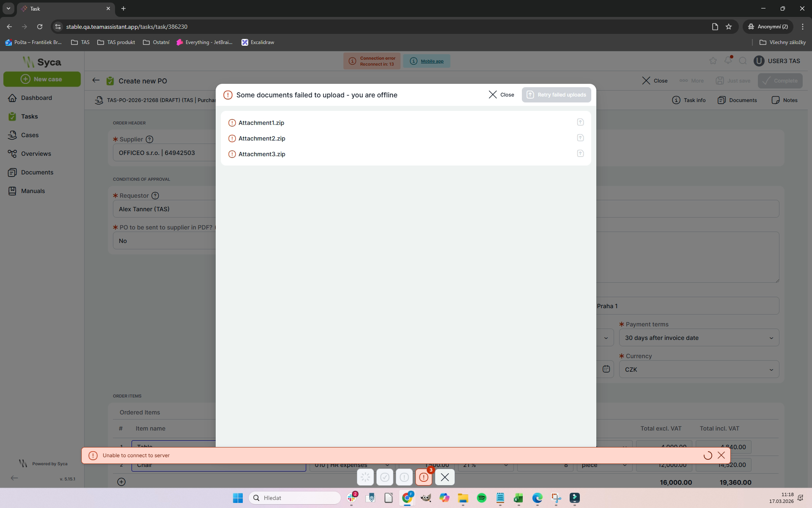This screenshot has width=812, height=508.
Task: Select Attachment2.zip in failed list
Action: coord(262,138)
